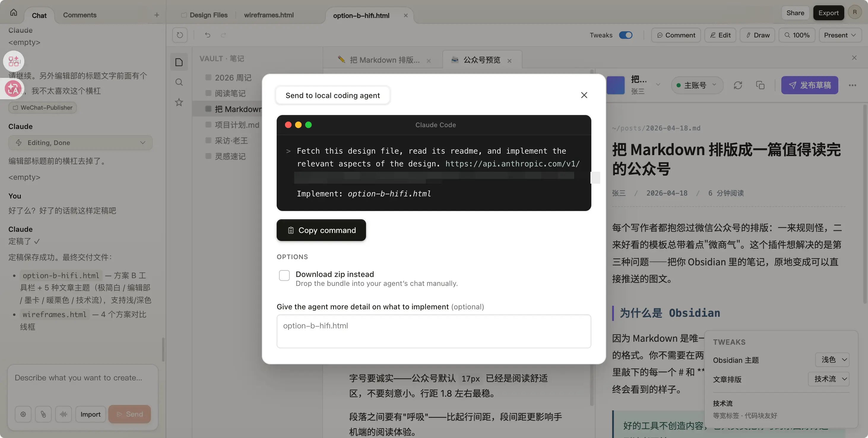Click the home icon in top bar
868x438 pixels.
13,13
